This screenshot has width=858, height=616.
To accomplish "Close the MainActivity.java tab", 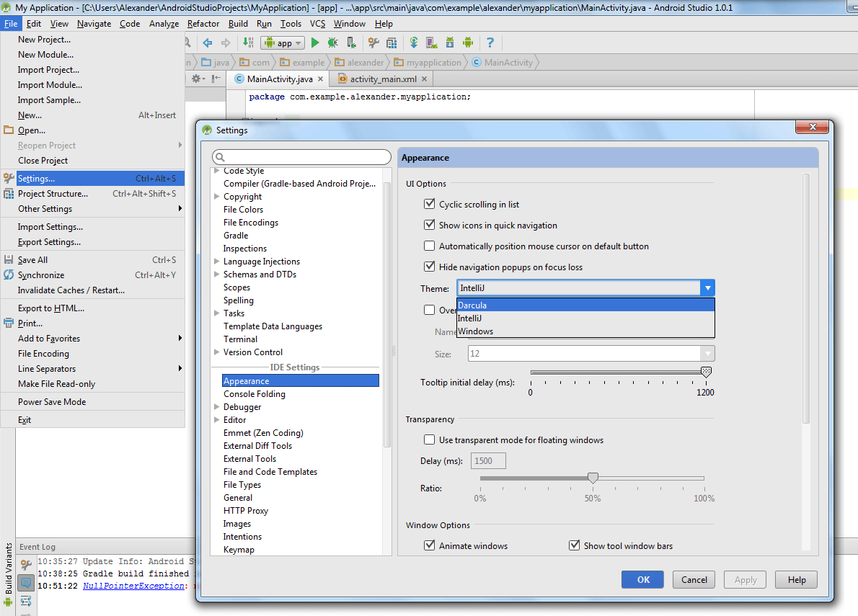I will coord(320,79).
